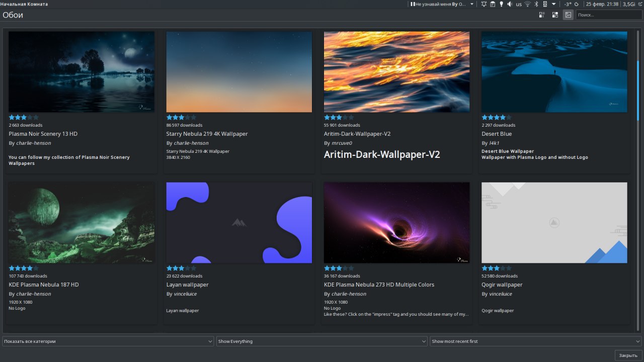The image size is (644, 362).
Task: Open the clock showing 25 февр. 21:38
Action: pos(602,4)
